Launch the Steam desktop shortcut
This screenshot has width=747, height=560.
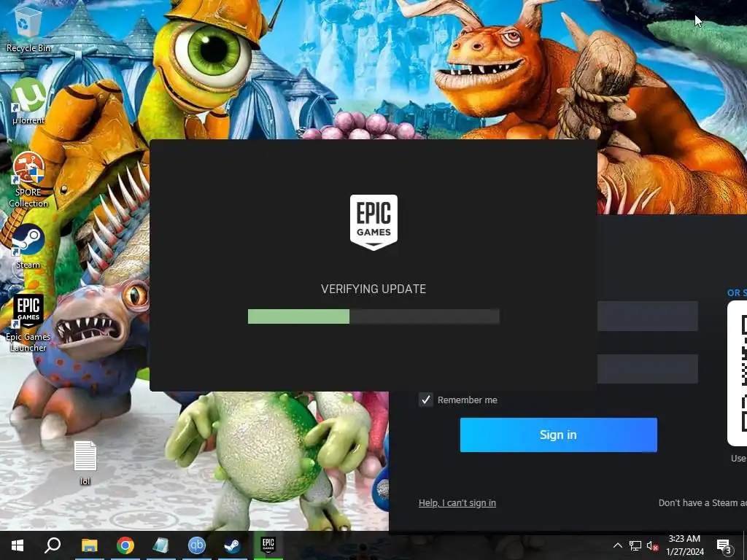[28, 247]
